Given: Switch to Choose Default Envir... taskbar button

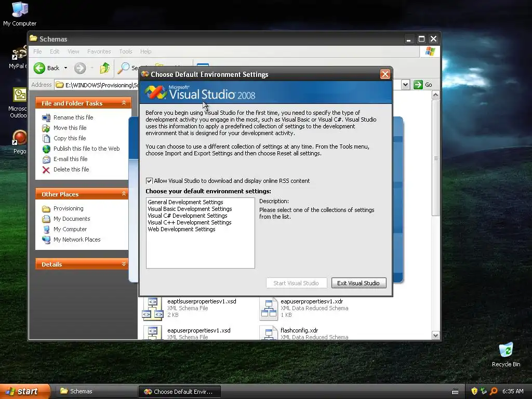Looking at the screenshot, I should tap(179, 392).
